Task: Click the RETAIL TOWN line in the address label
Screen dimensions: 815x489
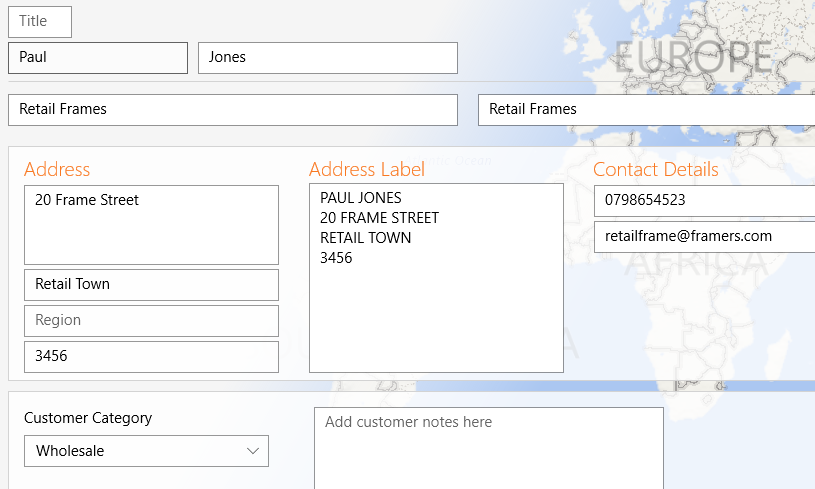Action: click(x=365, y=238)
